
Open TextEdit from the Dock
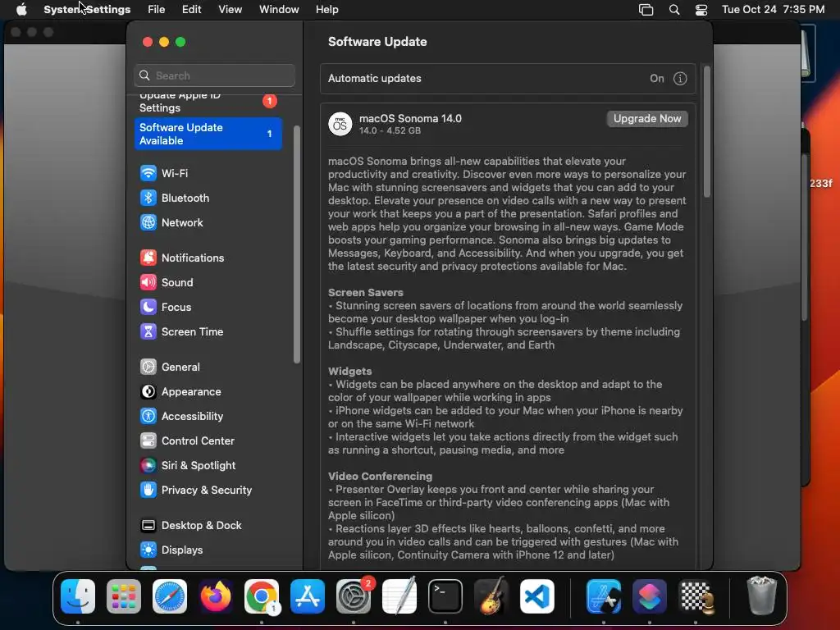pos(399,596)
